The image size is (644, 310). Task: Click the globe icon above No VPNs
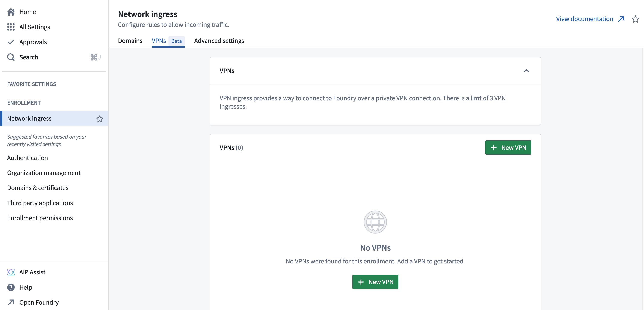pos(375,222)
